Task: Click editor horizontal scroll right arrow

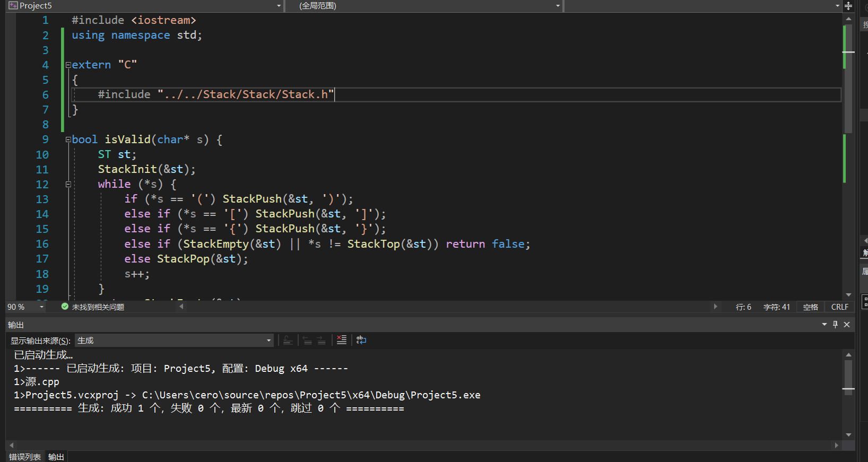Action: pos(715,306)
